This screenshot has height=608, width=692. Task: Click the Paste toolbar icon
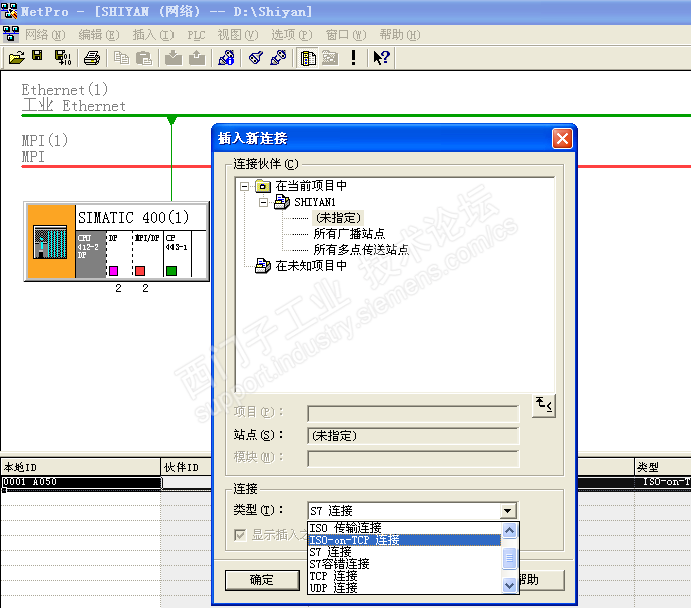[x=144, y=58]
